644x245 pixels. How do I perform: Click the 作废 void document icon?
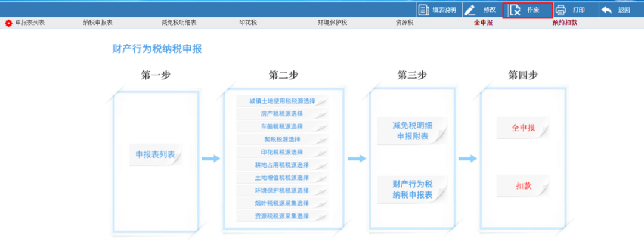(515, 10)
